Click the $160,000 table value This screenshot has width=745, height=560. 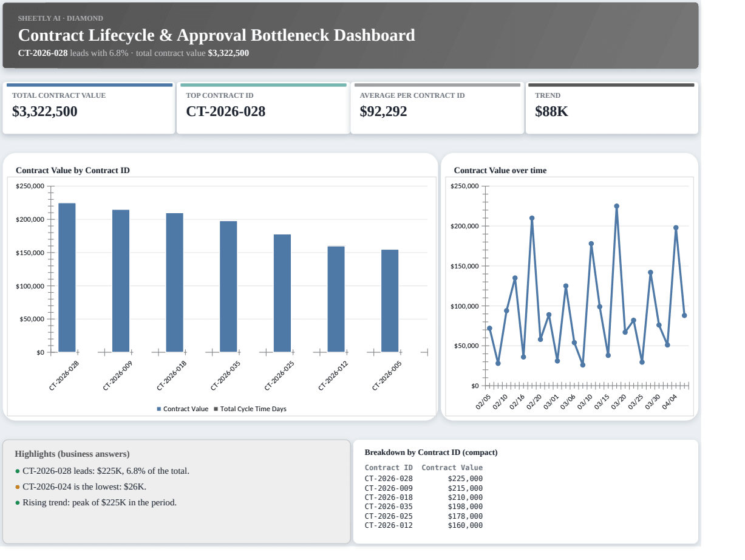[466, 525]
